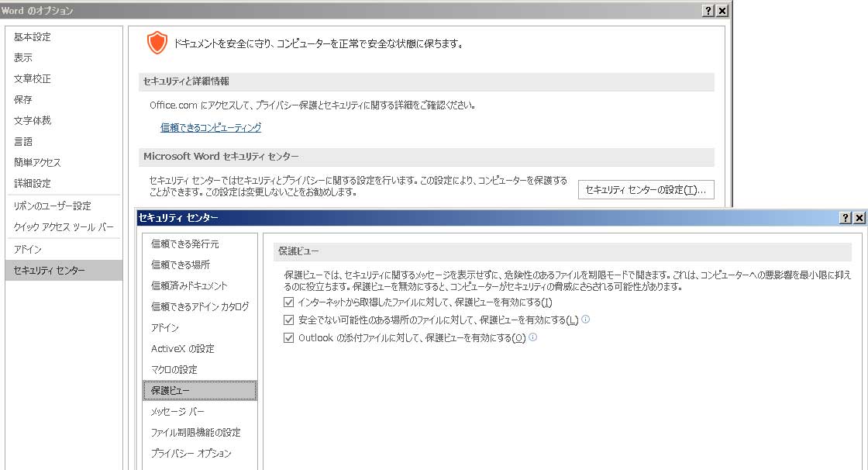Viewport: 868px width, 470px height.
Task: Go to プライバシー オプション category
Action: tap(191, 453)
